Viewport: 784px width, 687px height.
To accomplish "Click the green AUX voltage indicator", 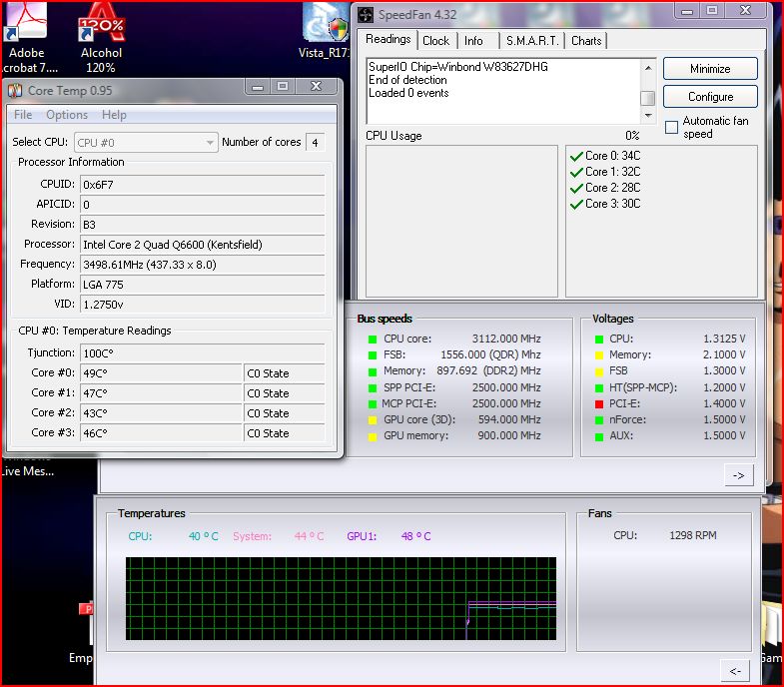I will tap(599, 436).
